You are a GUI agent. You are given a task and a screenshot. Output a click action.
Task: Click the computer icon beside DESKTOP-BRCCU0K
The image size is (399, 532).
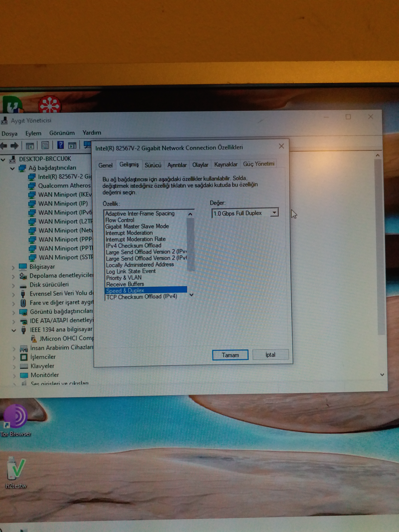tap(13, 159)
